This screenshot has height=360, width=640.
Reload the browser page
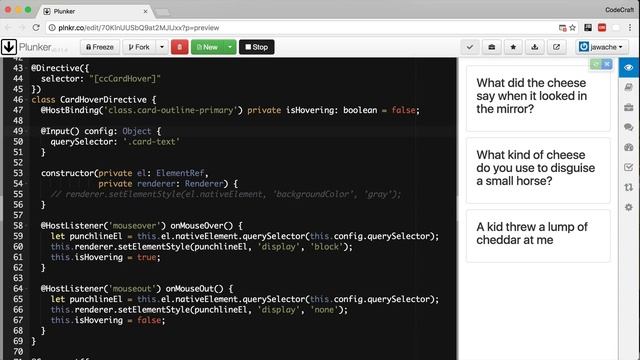[x=36, y=27]
